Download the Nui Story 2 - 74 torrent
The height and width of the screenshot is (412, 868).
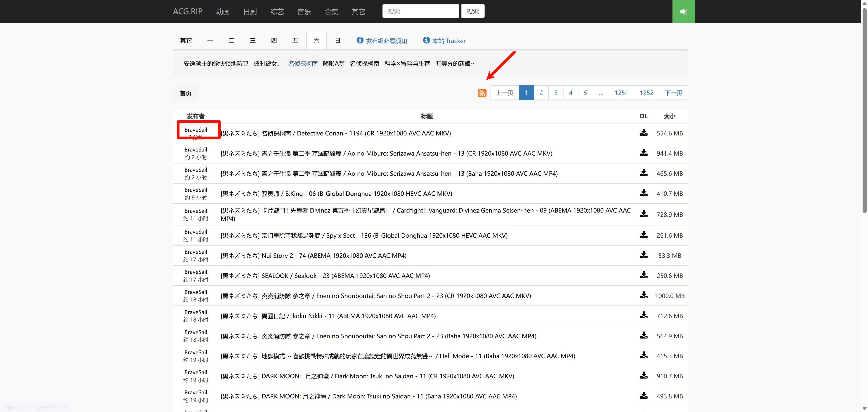pos(643,255)
